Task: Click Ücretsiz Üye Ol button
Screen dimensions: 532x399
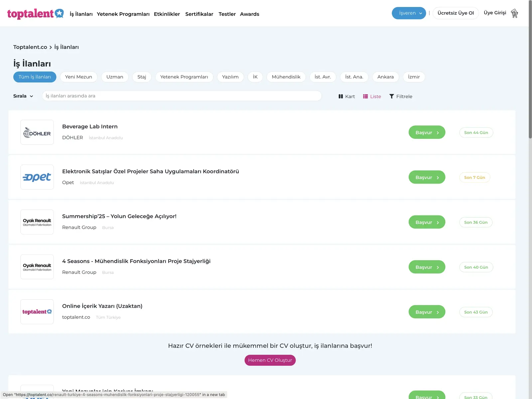Action: click(456, 13)
